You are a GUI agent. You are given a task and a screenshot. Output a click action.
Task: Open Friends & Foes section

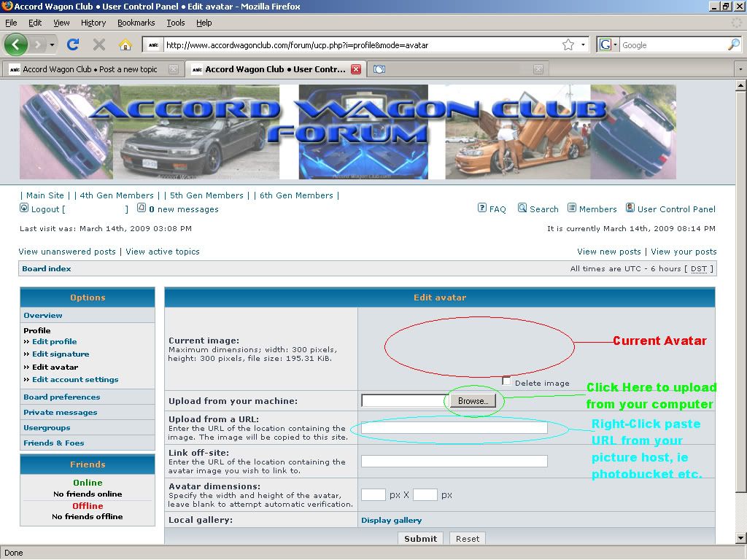tap(54, 443)
